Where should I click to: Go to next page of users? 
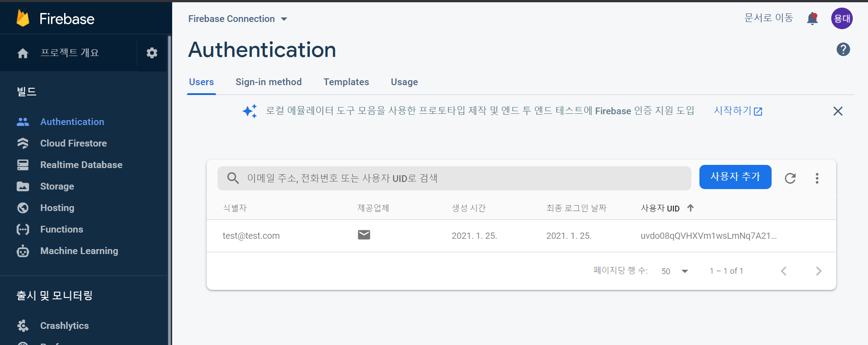point(819,271)
